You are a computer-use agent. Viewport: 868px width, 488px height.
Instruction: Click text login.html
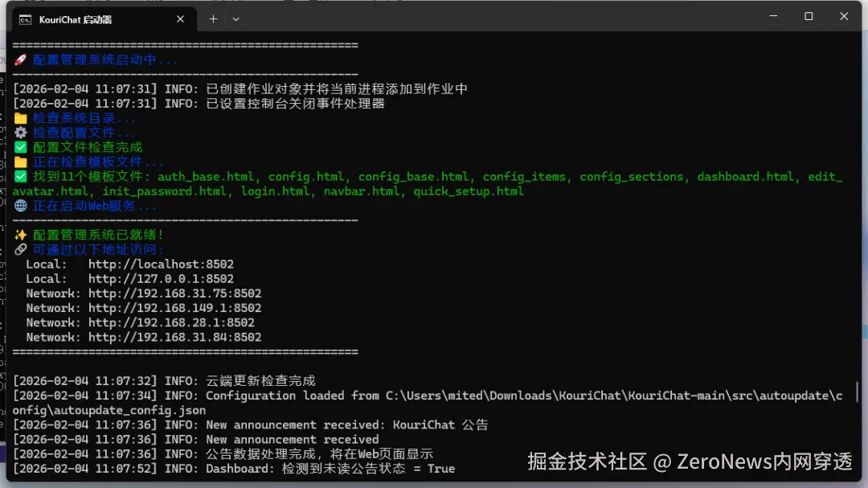[x=275, y=191]
